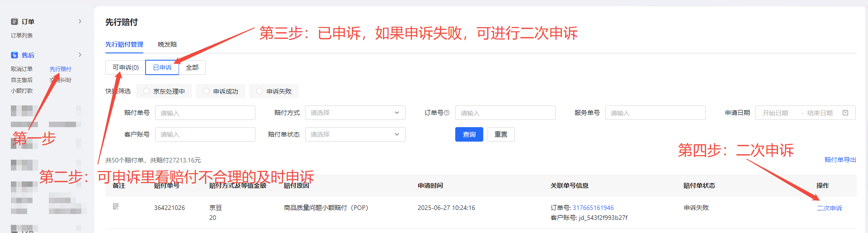Expand the 订单 sidebar section chevron
The image size is (868, 233).
pos(80,21)
